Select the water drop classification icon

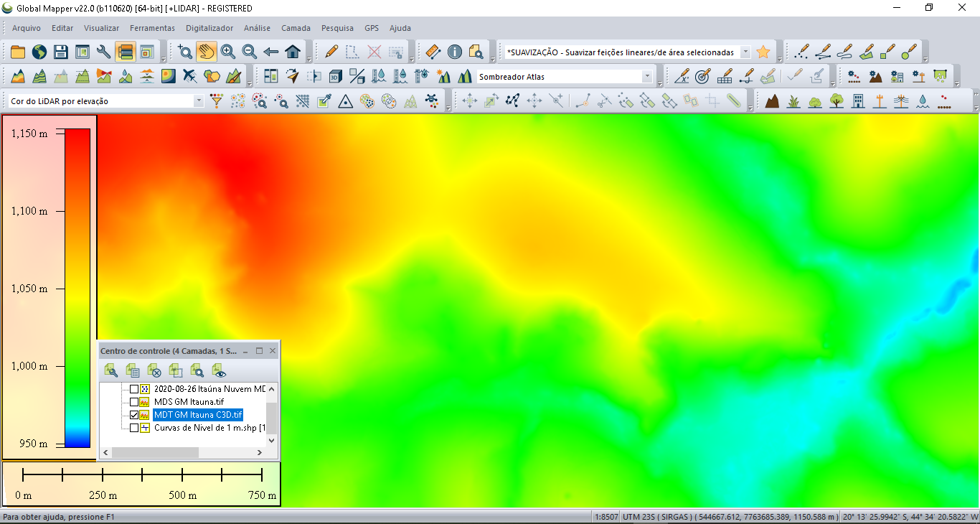tap(923, 101)
